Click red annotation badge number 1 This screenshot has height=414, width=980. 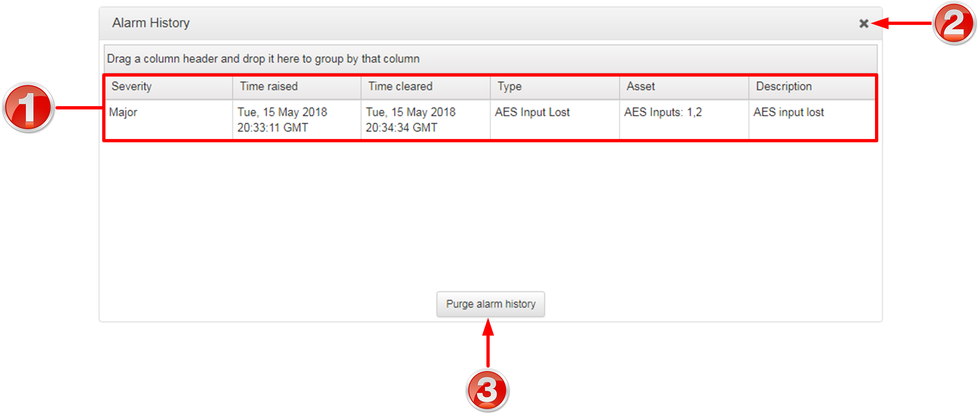pos(28,108)
